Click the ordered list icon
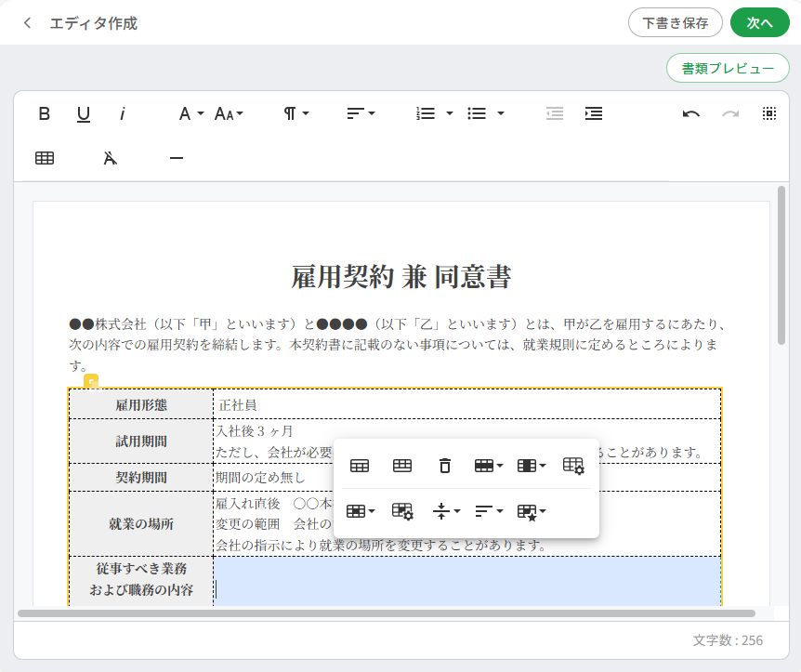The height and width of the screenshot is (672, 801). tap(426, 113)
